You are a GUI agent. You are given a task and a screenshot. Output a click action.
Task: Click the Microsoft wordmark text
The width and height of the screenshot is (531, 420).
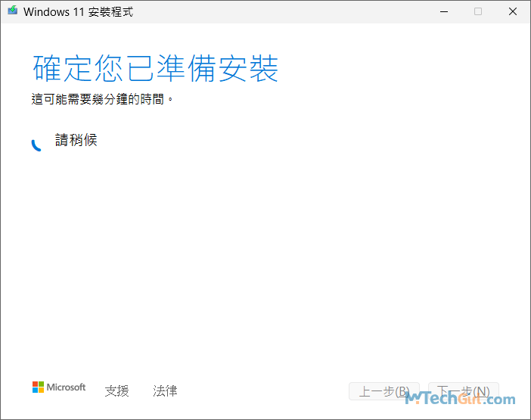coord(67,387)
